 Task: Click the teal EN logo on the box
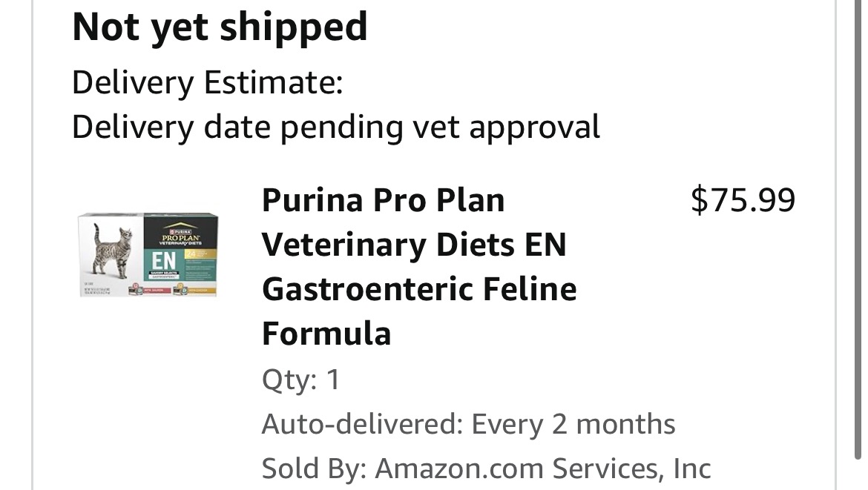tap(165, 260)
